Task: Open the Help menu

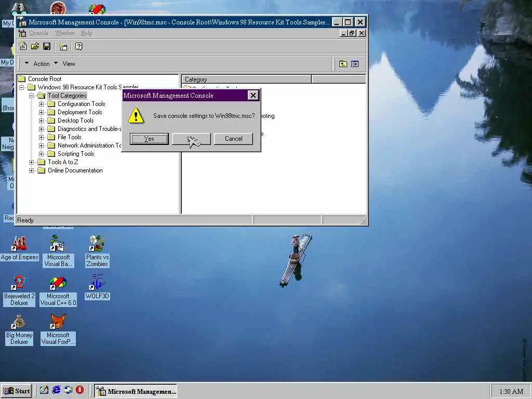Action: tap(87, 33)
